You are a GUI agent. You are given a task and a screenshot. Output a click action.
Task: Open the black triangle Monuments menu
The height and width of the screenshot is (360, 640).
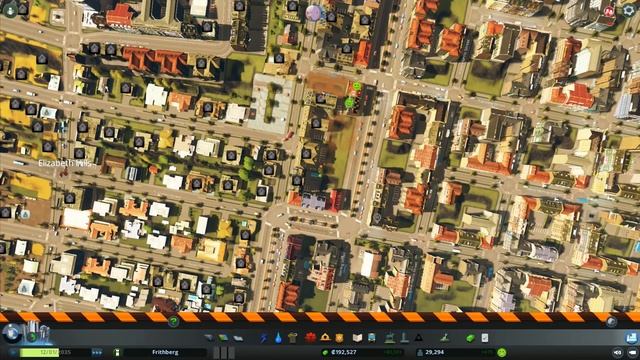419,338
